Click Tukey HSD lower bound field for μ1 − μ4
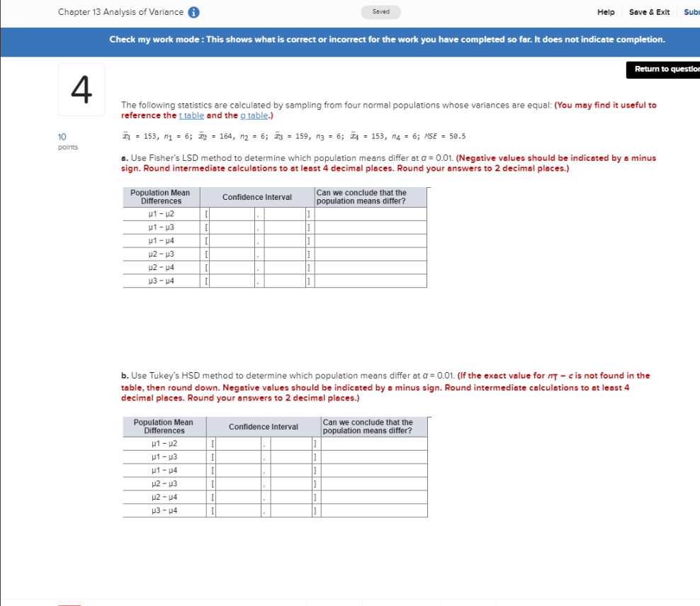The image size is (700, 606). tap(238, 470)
